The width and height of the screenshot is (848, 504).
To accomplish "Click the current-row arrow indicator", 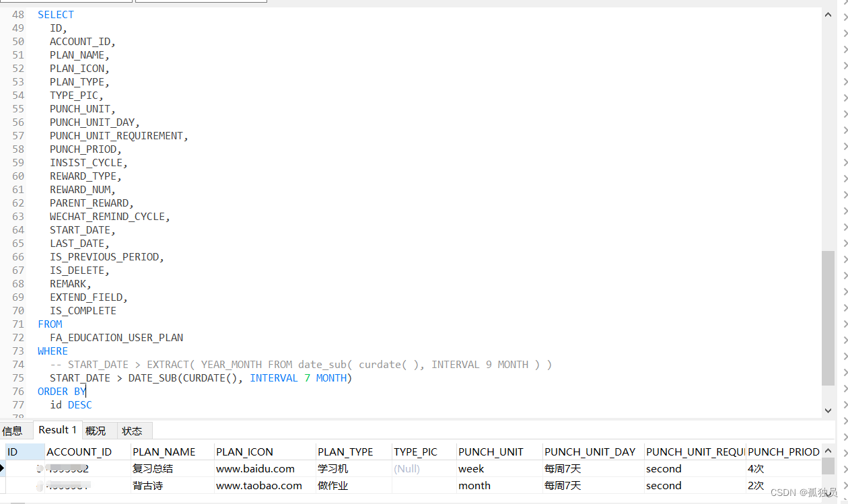I will 3,468.
